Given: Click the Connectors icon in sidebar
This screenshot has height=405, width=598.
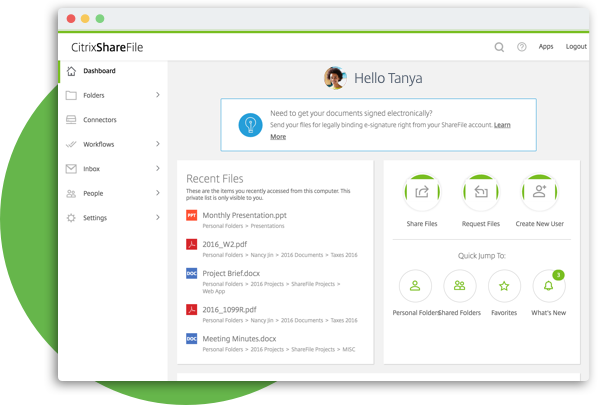Looking at the screenshot, I should point(71,120).
